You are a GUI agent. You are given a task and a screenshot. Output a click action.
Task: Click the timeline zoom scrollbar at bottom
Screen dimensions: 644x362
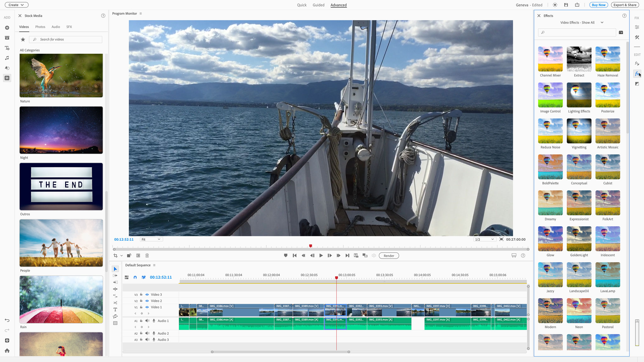point(280,352)
